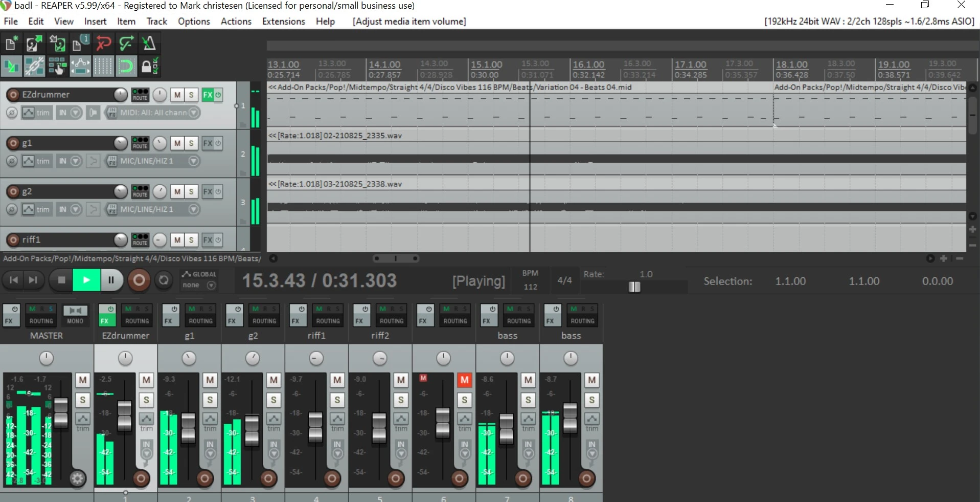Image resolution: width=980 pixels, height=502 pixels.
Task: Click timeline ruler at measure 17.1.00
Action: [x=690, y=64]
